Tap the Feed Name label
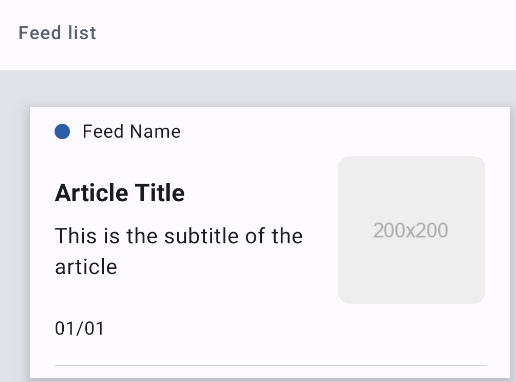The width and height of the screenshot is (516, 382). (x=132, y=131)
